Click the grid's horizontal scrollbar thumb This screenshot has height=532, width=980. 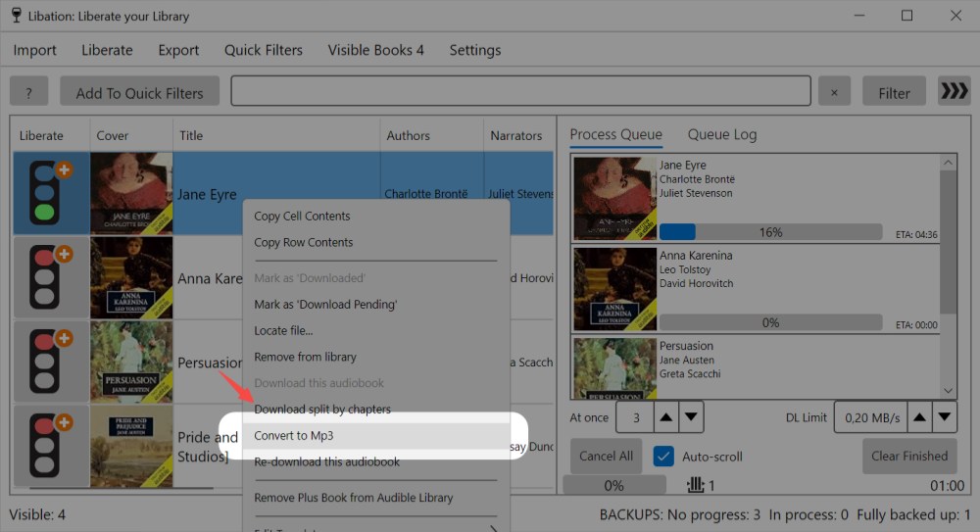(122, 488)
